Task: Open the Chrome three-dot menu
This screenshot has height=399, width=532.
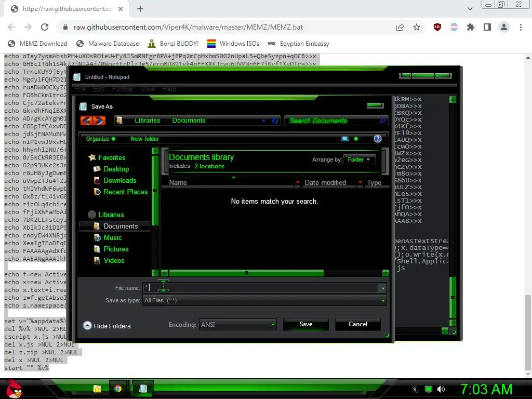Action: (521, 27)
